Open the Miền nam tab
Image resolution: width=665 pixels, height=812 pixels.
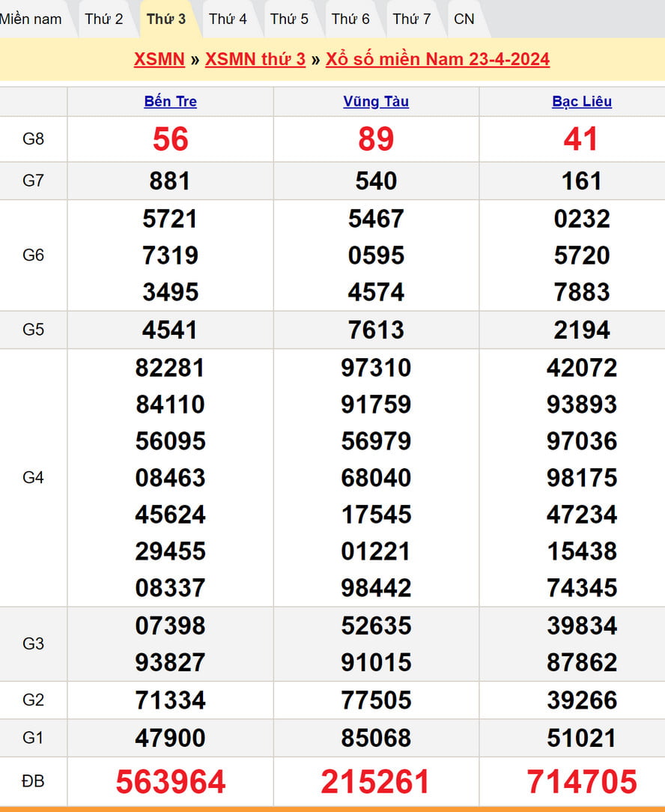point(31,19)
